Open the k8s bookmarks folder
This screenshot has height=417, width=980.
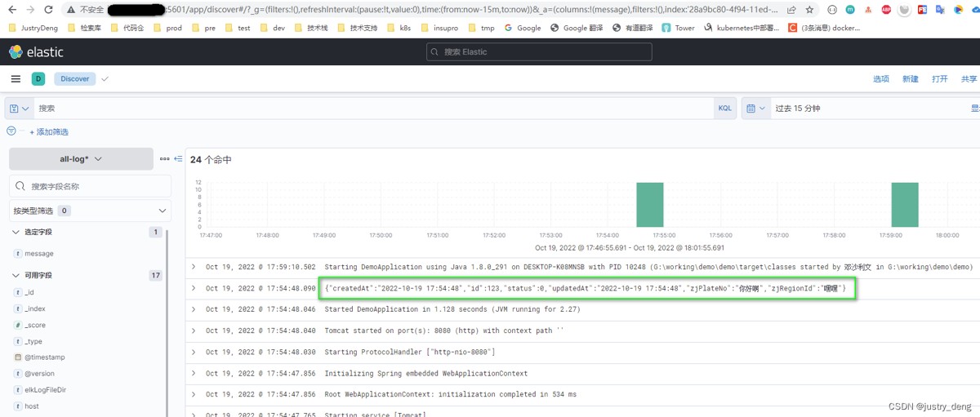(398, 28)
